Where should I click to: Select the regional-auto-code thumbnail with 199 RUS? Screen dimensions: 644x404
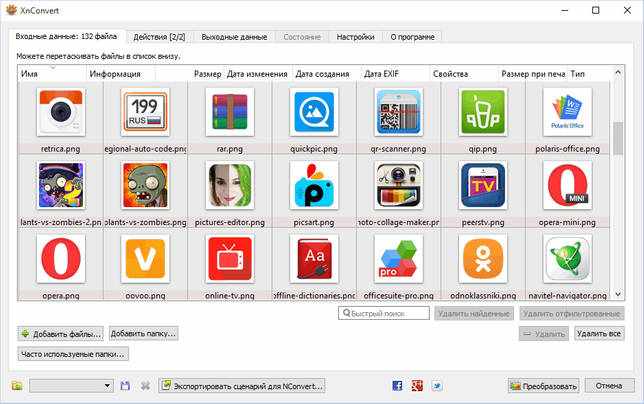[145, 112]
